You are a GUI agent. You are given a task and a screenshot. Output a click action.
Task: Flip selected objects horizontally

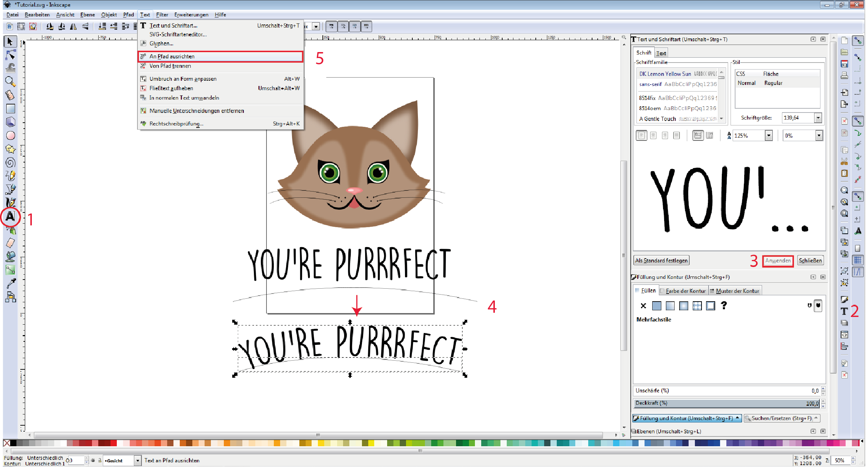click(x=73, y=26)
